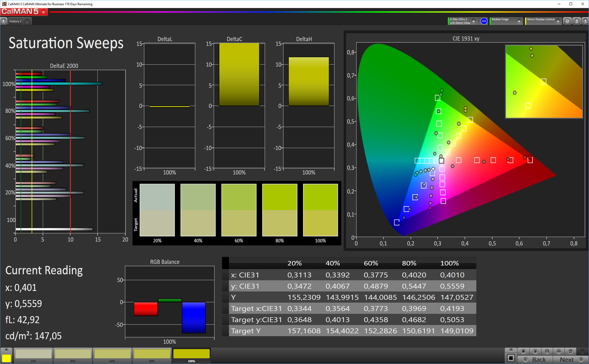Collapse the side panel with left arrow icon

585,21
